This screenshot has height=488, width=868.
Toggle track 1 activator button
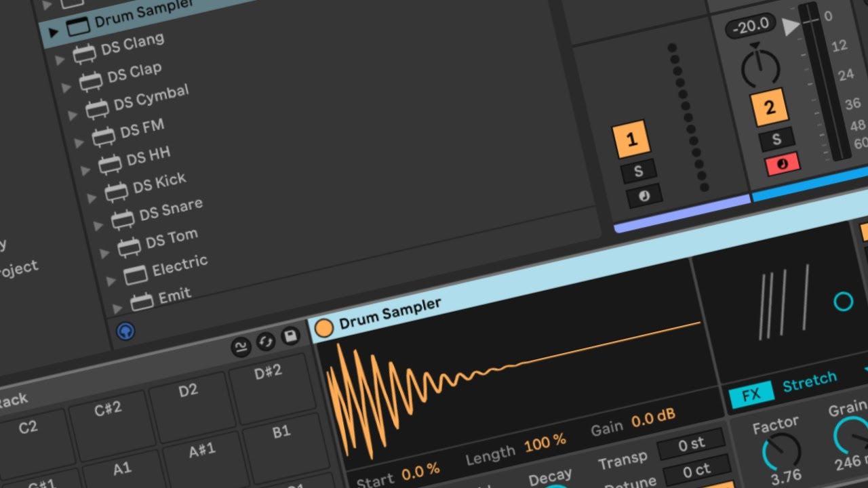pos(631,140)
